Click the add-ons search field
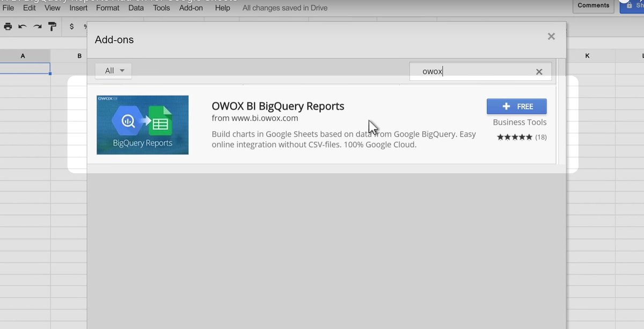The height and width of the screenshot is (329, 644). 480,71
